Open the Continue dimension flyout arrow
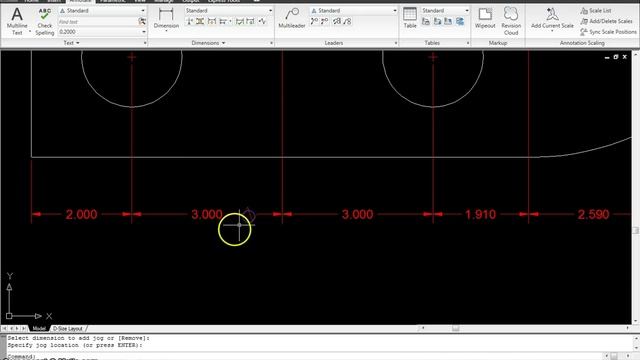This screenshot has height=360, width=640. tap(230, 21)
